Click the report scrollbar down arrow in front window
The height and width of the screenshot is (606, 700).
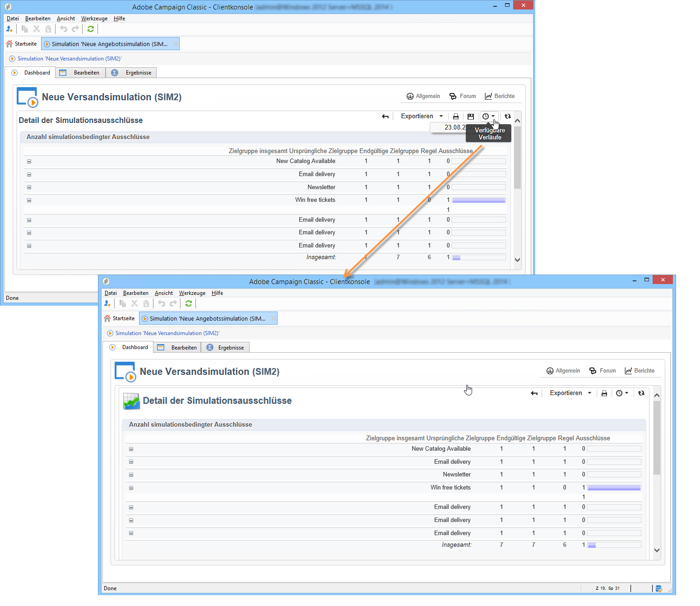[x=657, y=550]
